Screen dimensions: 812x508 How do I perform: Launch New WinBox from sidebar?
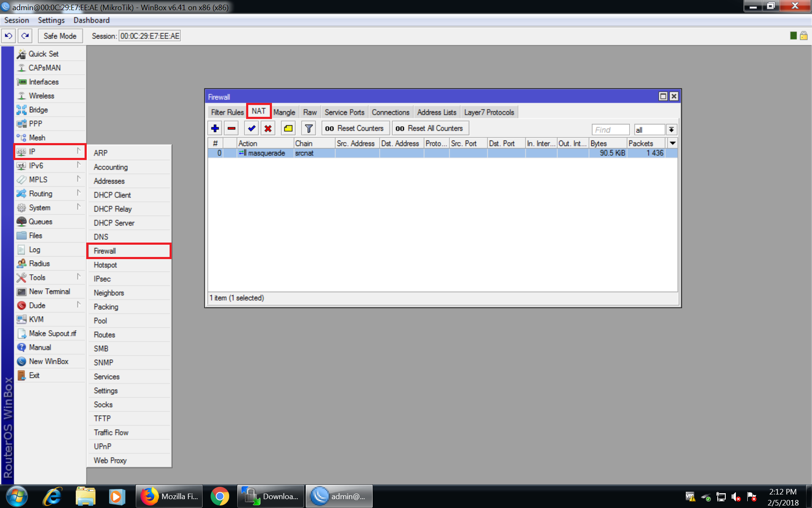pos(50,361)
